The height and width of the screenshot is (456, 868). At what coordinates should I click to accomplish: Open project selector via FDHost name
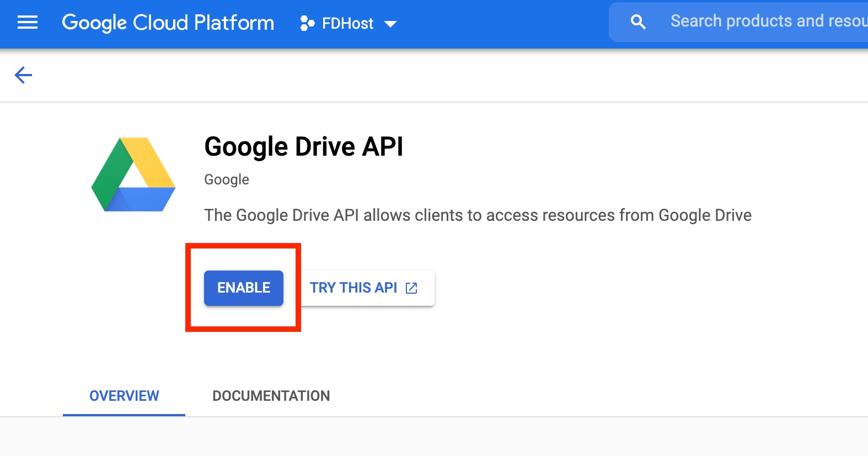[347, 24]
